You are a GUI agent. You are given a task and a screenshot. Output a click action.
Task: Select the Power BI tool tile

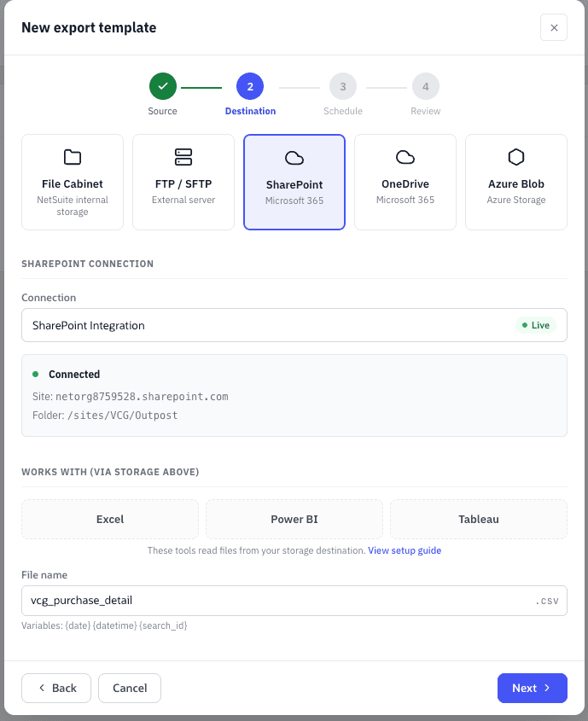294,519
